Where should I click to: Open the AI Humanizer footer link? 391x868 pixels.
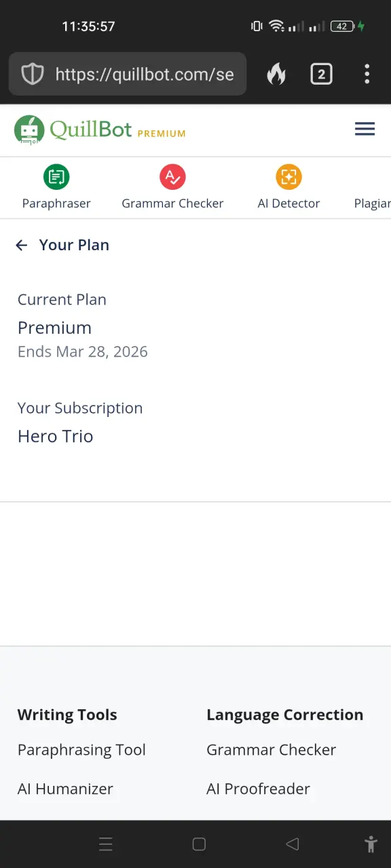pos(65,789)
